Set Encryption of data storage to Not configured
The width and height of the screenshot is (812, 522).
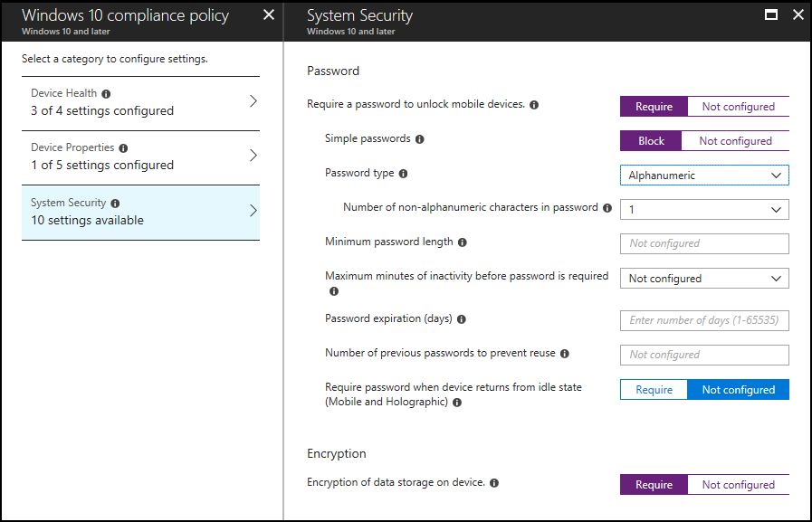pyautogui.click(x=738, y=485)
